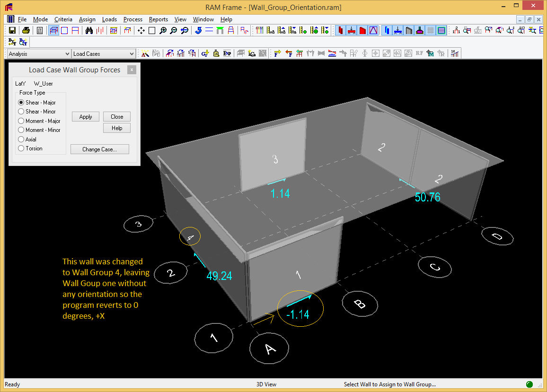Click the Zoom In magnifier icon
The image size is (547, 392).
163,31
